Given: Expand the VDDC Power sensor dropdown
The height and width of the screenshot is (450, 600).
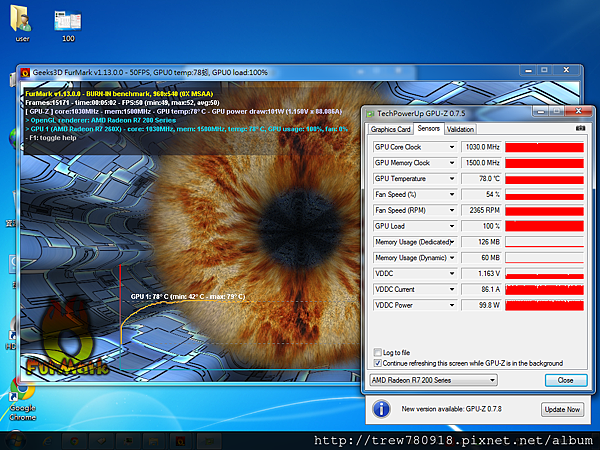Looking at the screenshot, I should (x=452, y=305).
